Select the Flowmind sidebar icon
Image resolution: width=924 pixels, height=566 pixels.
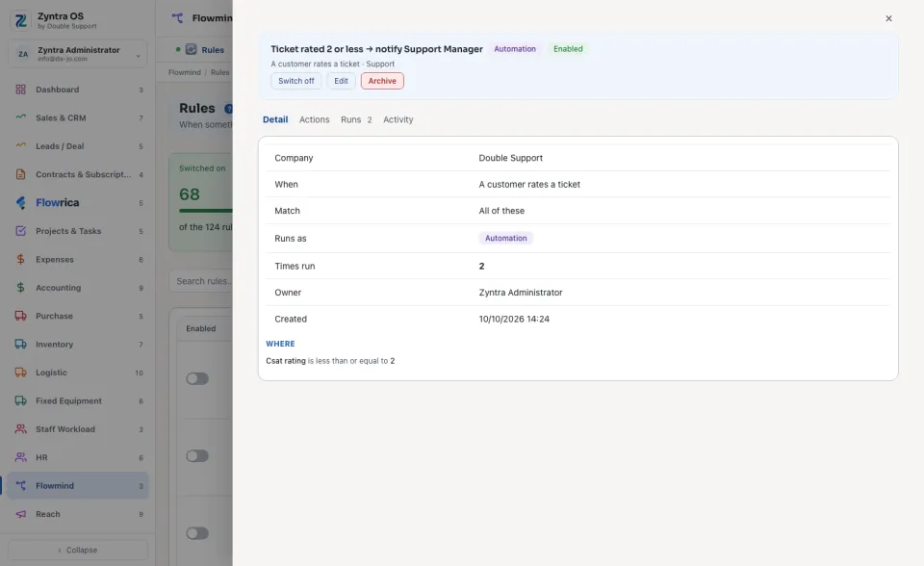[x=20, y=485]
